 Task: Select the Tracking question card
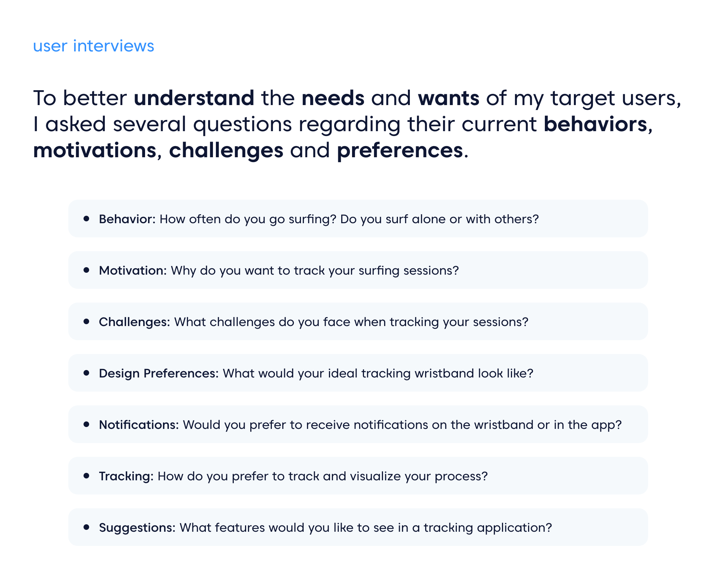[x=358, y=476]
